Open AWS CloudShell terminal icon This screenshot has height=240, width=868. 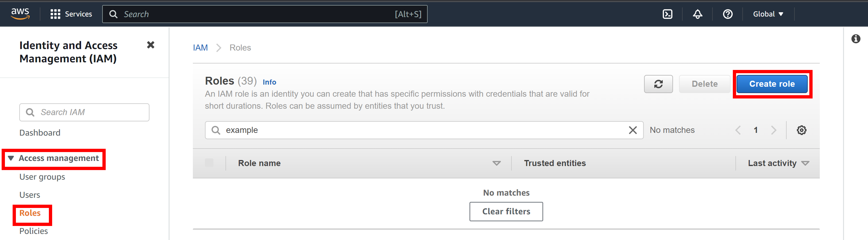click(667, 14)
